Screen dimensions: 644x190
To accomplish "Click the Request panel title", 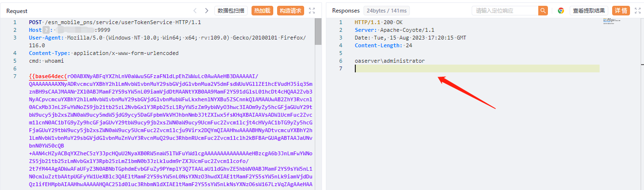I will [17, 11].
